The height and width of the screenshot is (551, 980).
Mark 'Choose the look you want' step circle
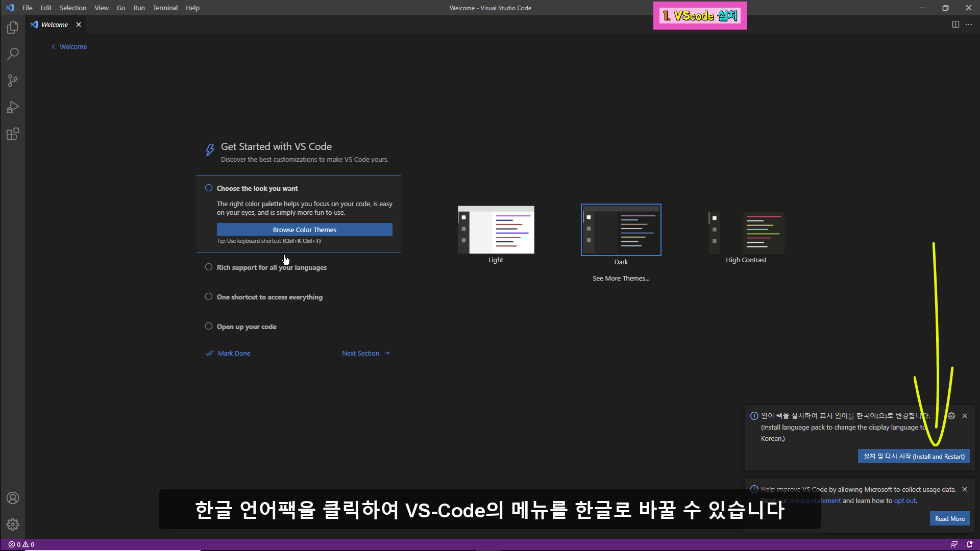click(209, 188)
